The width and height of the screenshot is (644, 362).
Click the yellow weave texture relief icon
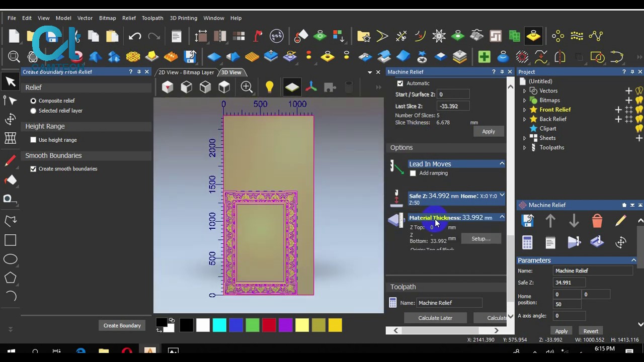point(133,56)
